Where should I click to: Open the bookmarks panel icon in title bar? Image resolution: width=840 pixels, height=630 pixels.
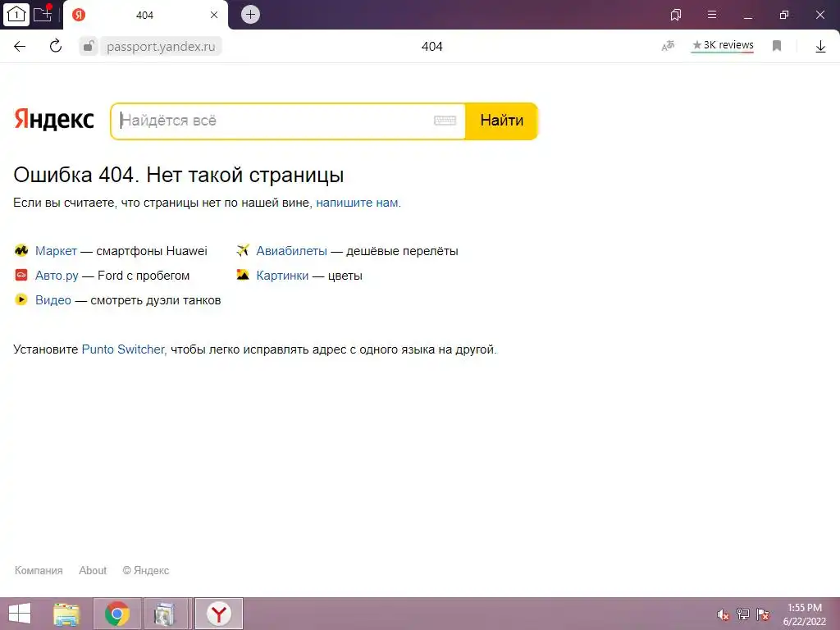[x=676, y=15]
